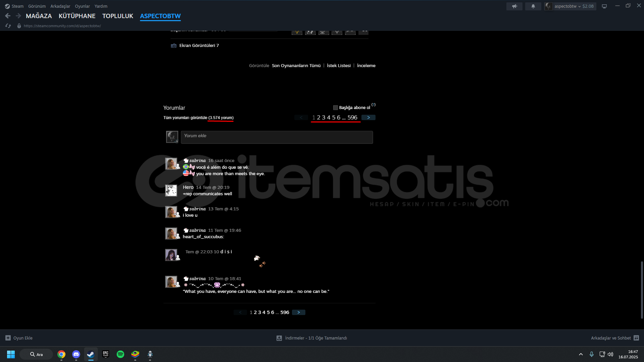Open Windows search box Ara
The width and height of the screenshot is (644, 362).
tap(36, 354)
